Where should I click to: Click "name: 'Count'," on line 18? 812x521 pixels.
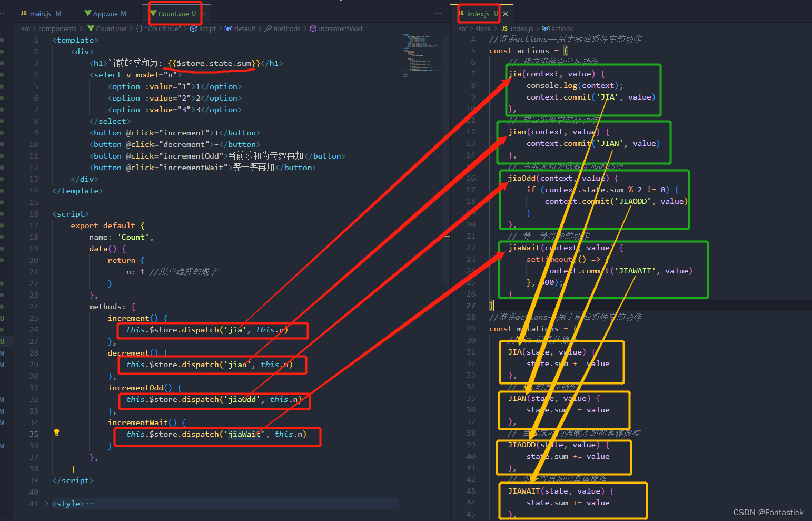(121, 237)
